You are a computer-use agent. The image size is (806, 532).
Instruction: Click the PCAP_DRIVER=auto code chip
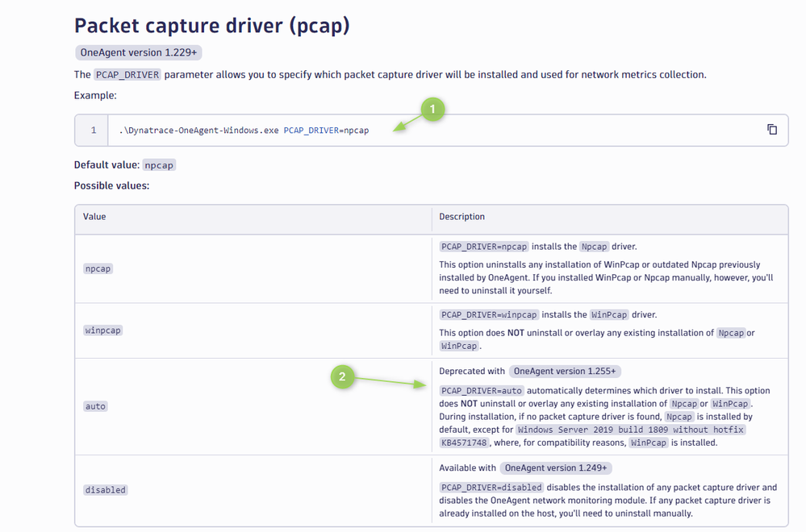pos(480,391)
